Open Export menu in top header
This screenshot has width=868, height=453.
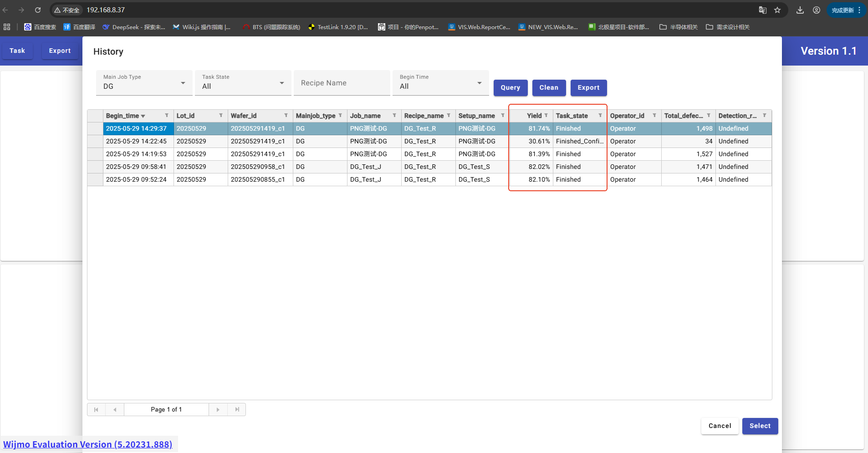[60, 51]
